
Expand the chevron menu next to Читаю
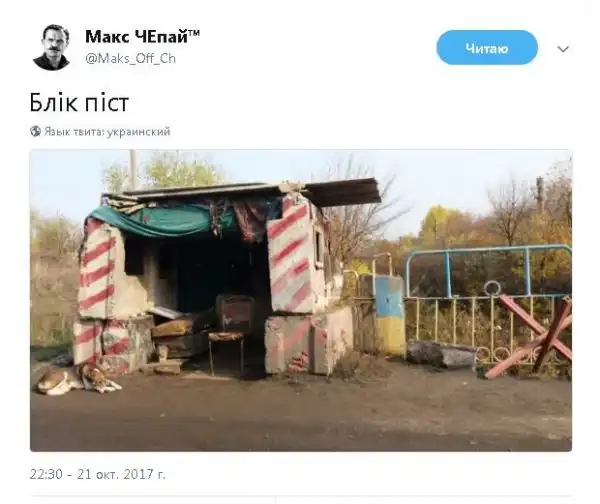click(x=563, y=49)
